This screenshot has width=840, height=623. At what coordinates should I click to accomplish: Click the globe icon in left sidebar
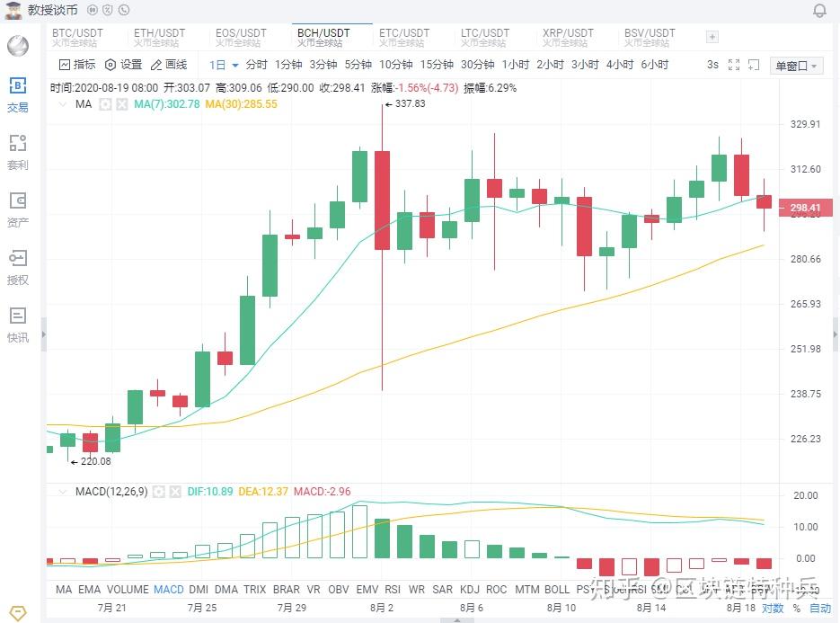coord(18,46)
